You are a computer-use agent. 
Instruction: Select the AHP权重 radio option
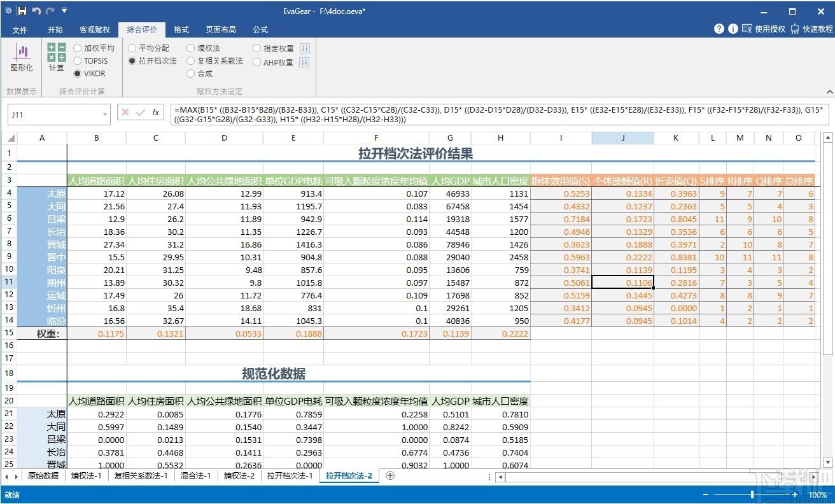point(273,62)
